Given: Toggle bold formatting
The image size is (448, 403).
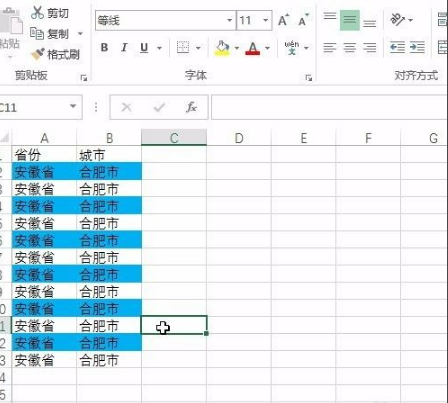Looking at the screenshot, I should (104, 48).
